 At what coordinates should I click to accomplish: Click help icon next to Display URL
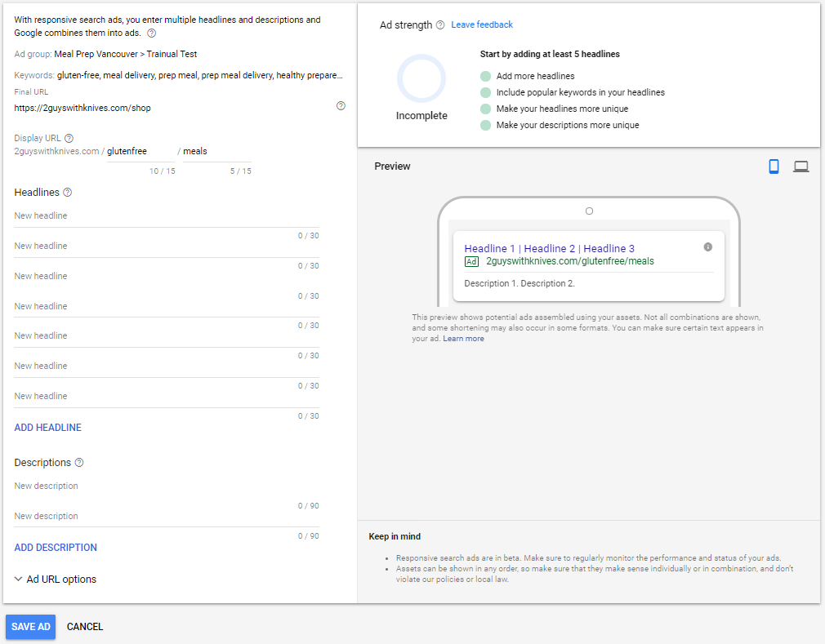coord(69,139)
